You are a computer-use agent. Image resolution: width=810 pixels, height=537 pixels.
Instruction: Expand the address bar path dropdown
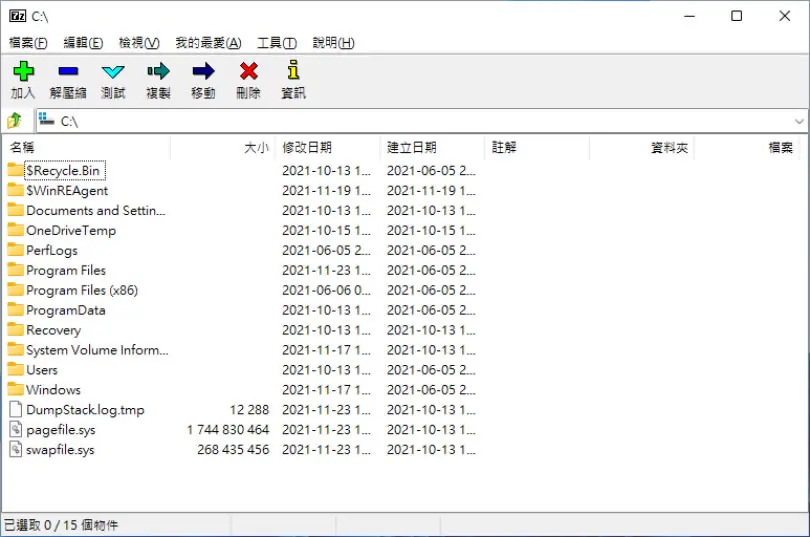click(799, 121)
